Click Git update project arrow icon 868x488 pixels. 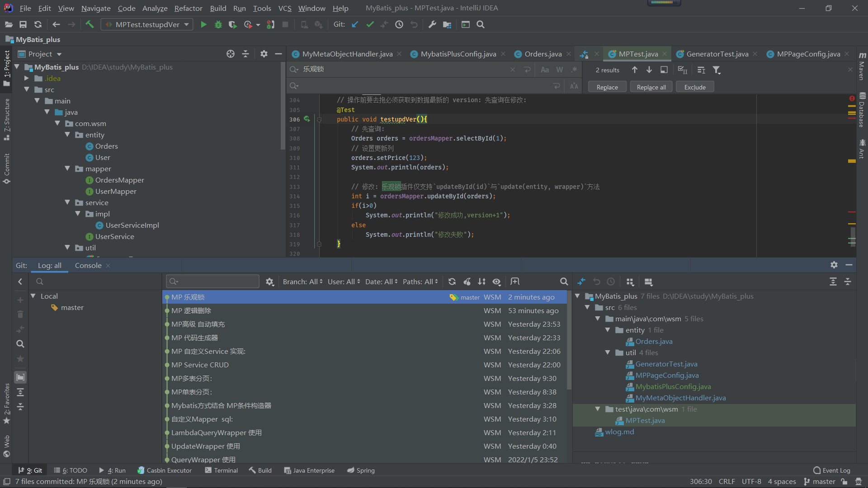click(355, 24)
